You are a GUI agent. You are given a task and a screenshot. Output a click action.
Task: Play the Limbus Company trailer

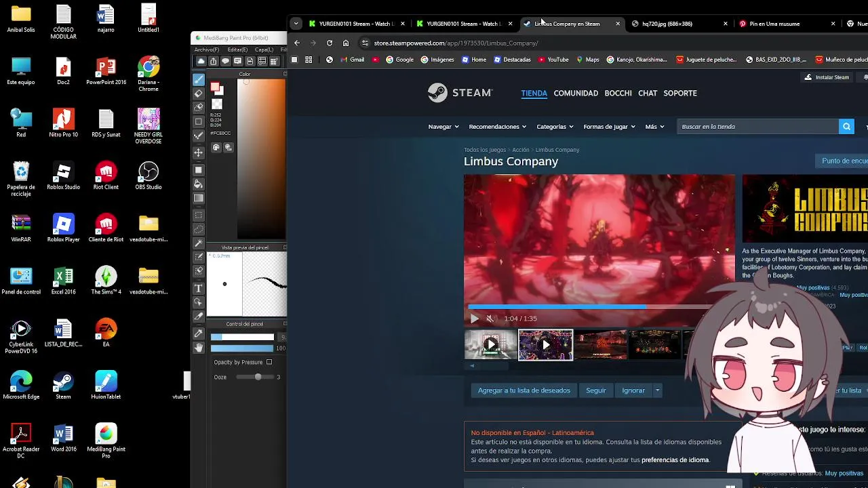(474, 319)
